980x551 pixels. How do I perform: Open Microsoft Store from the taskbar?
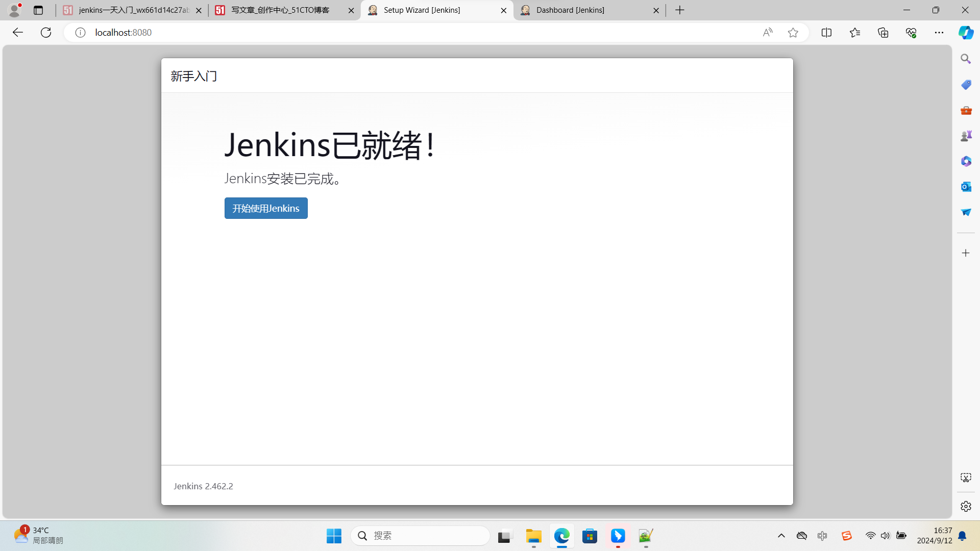click(590, 536)
